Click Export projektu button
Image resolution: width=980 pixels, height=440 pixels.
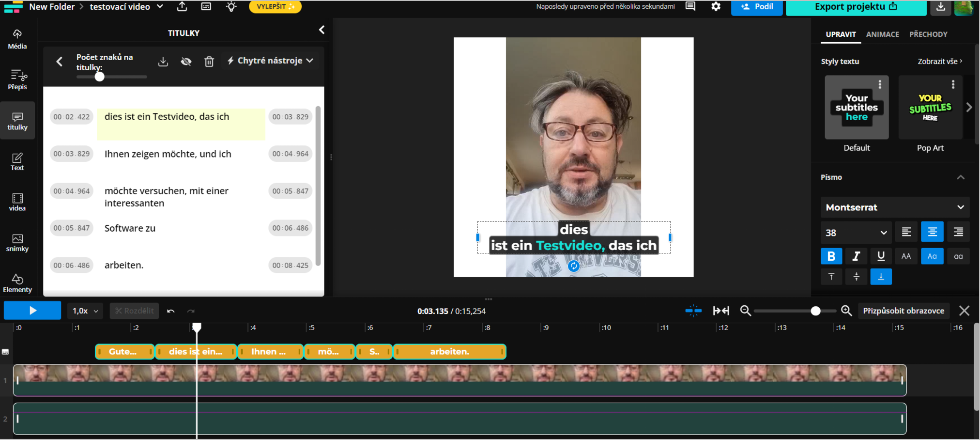coord(856,7)
